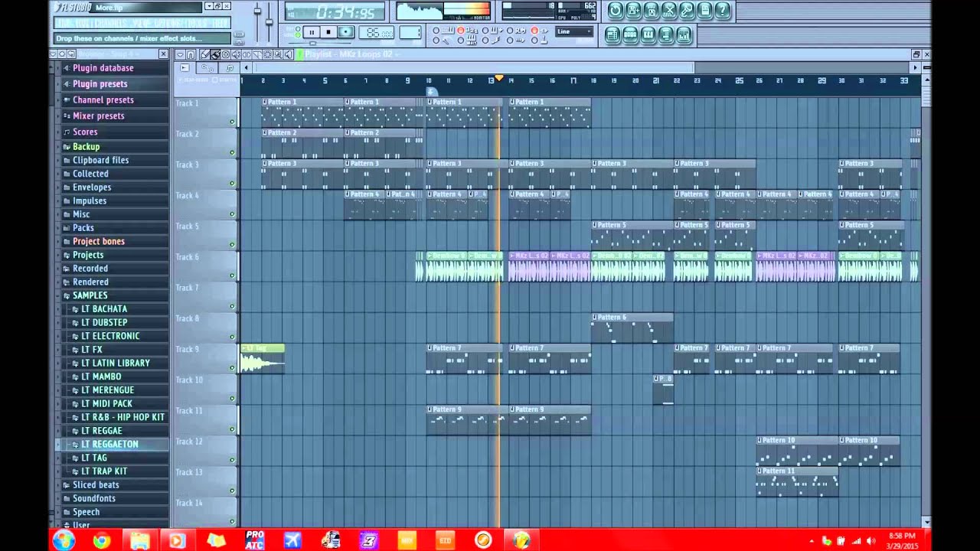Select the playlist Zoom magnifier tool

[278, 54]
